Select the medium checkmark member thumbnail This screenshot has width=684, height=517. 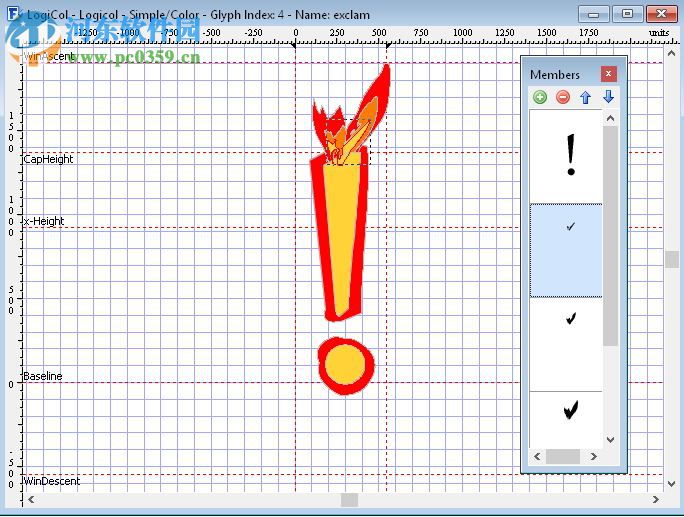[566, 344]
